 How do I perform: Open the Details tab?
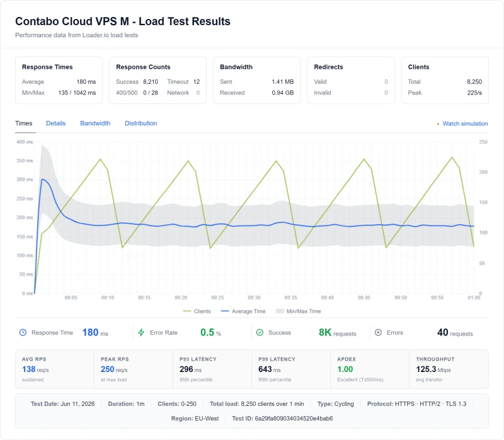pos(56,123)
